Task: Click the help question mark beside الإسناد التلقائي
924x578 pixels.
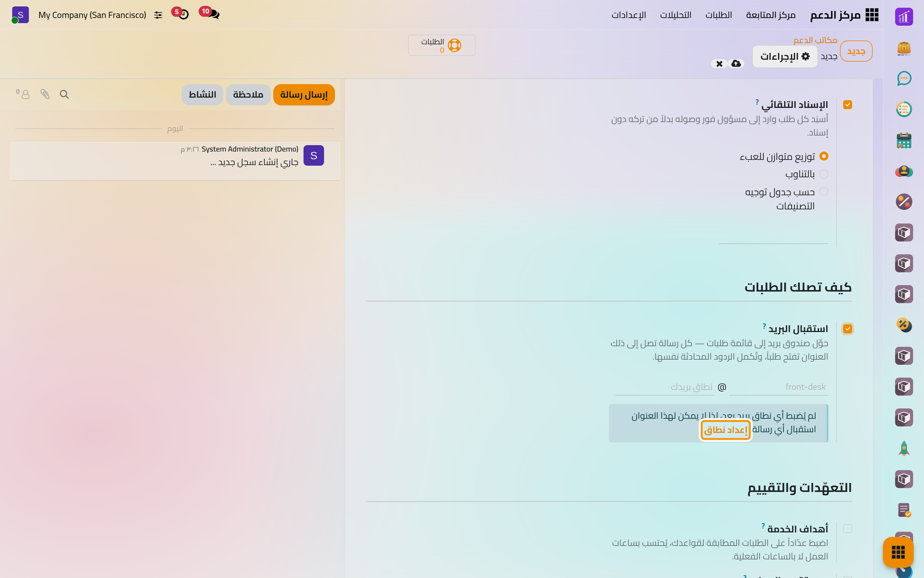Action: point(757,102)
